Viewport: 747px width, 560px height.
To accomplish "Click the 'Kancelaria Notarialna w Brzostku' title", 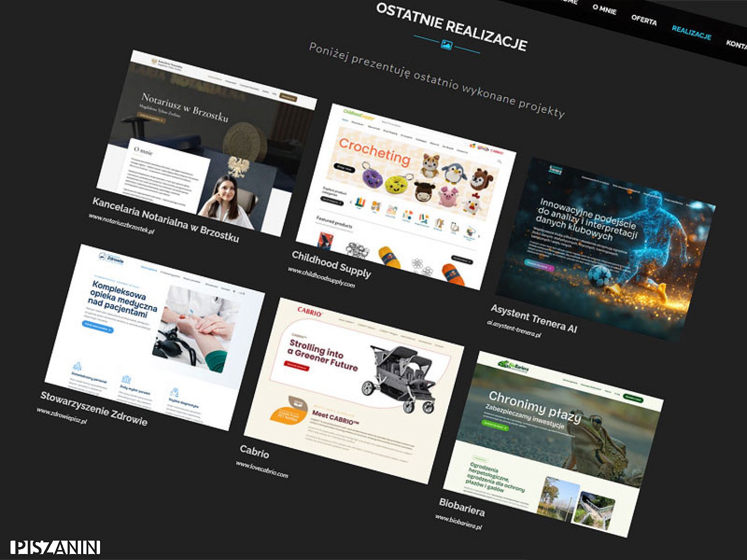I will tap(165, 220).
